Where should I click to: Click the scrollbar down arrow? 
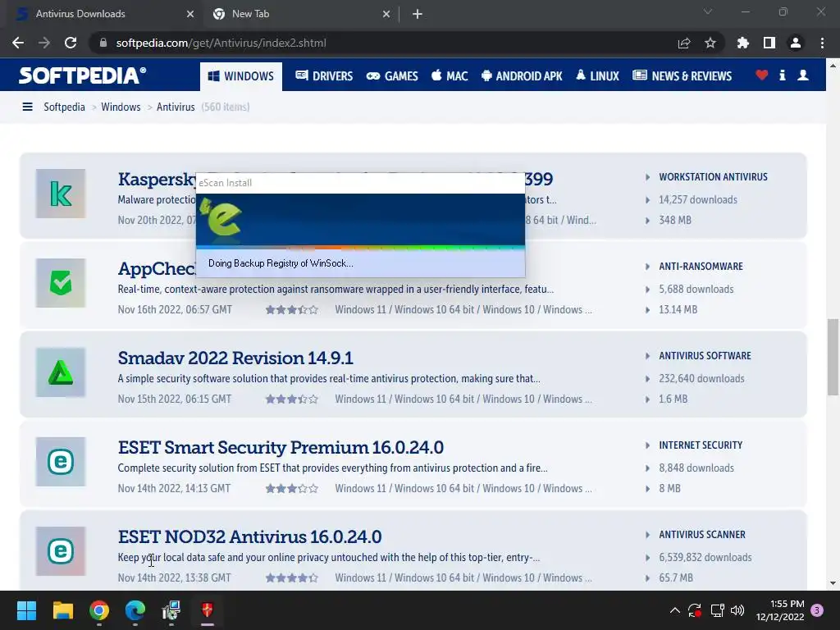[833, 583]
